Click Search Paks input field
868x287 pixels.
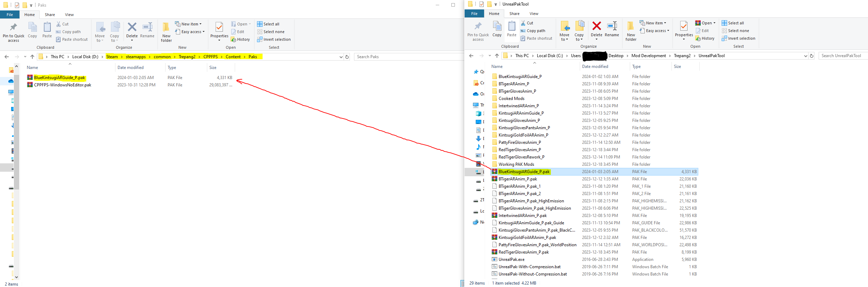pos(409,57)
